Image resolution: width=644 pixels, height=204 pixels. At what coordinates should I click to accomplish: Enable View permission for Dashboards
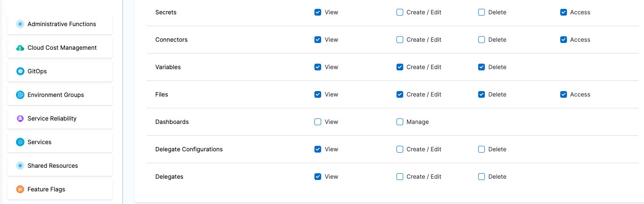pos(318,122)
